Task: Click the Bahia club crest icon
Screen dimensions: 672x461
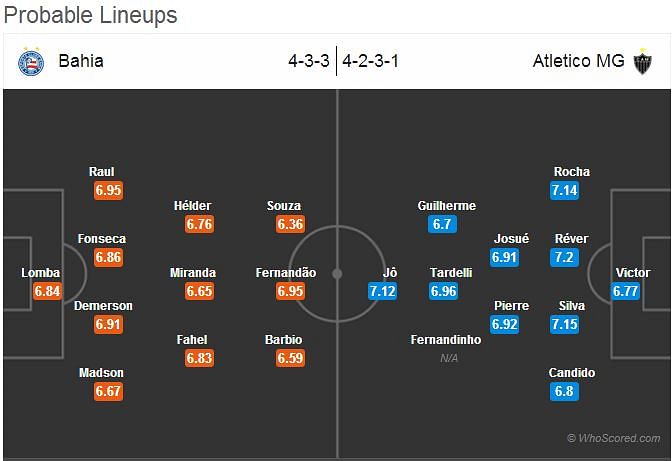Action: click(x=31, y=62)
